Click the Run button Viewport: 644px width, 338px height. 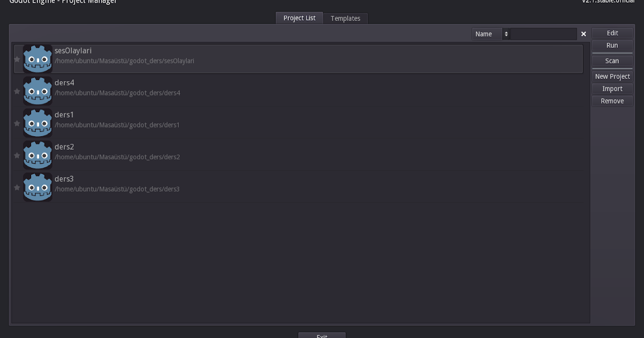(x=612, y=46)
